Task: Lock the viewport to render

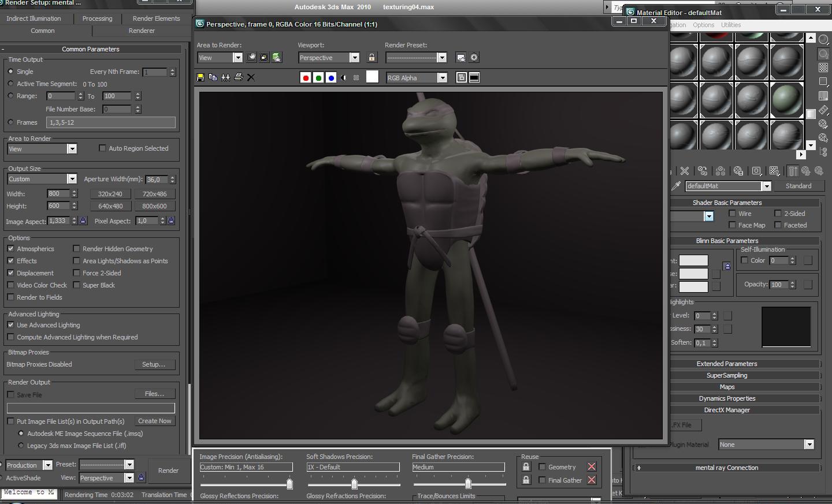Action: [x=372, y=57]
